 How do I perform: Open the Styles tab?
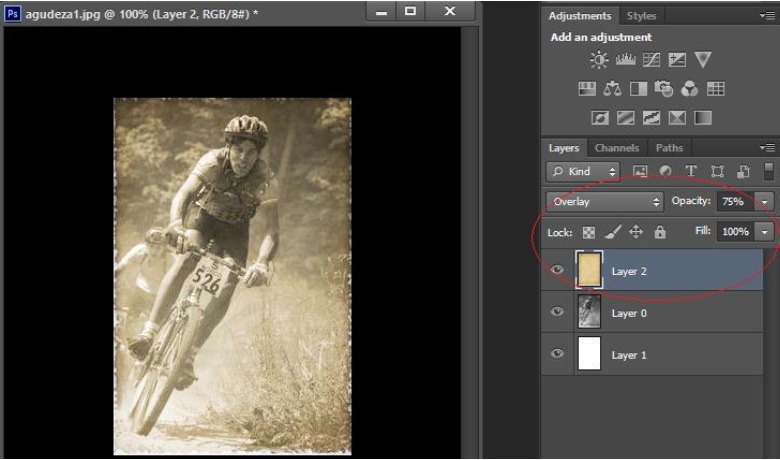pyautogui.click(x=641, y=16)
